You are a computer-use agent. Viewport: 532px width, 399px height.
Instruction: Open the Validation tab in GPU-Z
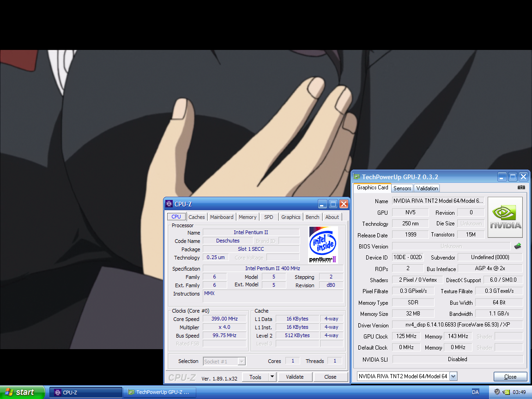(427, 188)
